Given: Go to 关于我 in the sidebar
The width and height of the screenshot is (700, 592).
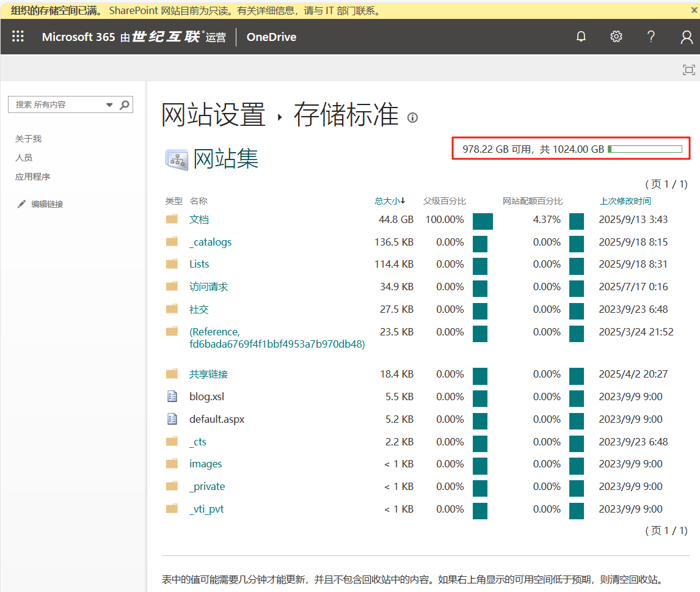Looking at the screenshot, I should click(x=28, y=139).
